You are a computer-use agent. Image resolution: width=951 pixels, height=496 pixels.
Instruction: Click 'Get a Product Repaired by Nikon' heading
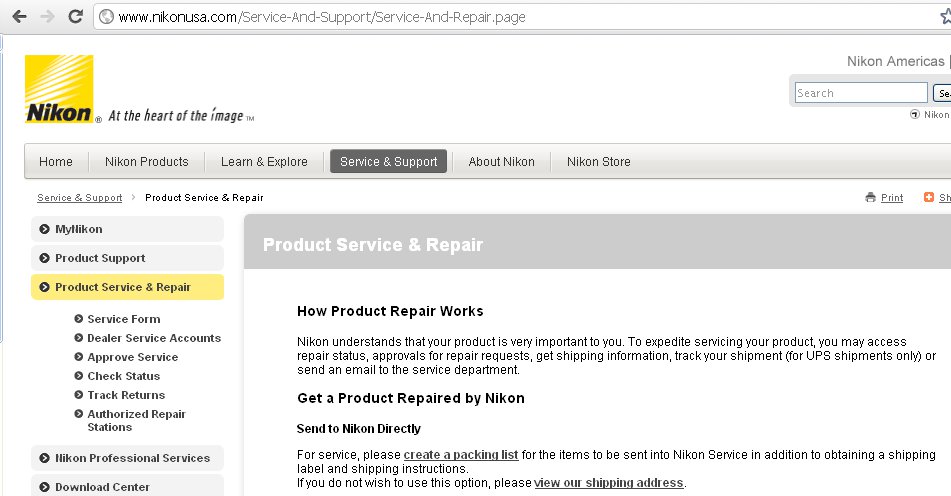[411, 398]
